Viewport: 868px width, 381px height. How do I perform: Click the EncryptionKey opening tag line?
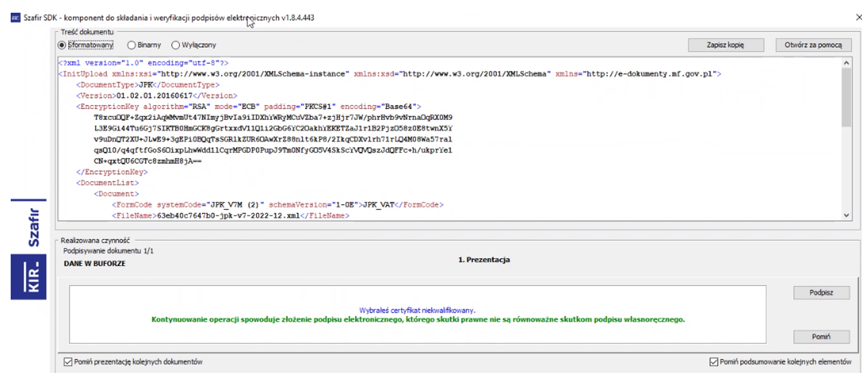(249, 106)
